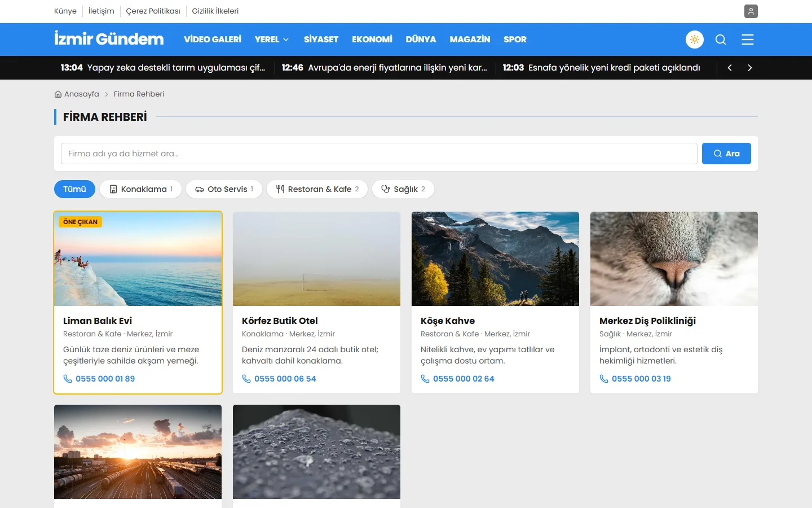Open Çerez Politikası link
The image size is (812, 508).
tap(153, 11)
